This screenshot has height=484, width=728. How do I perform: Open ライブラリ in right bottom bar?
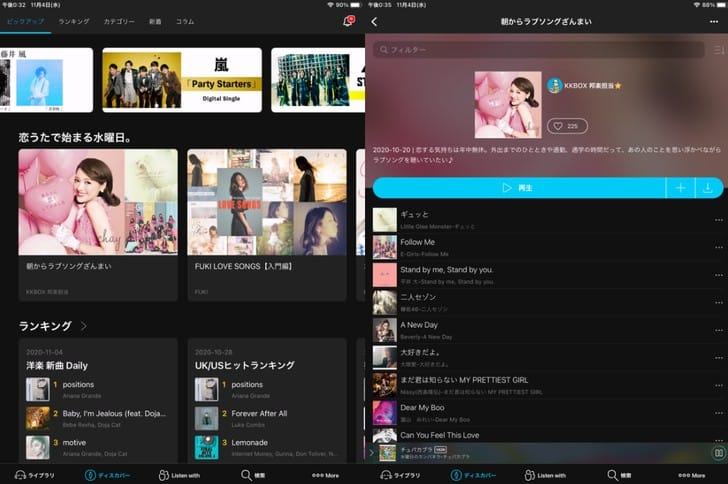point(400,475)
